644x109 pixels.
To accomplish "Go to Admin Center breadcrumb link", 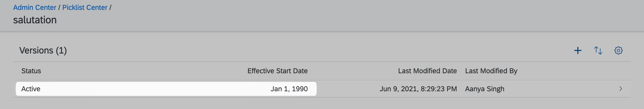I will [35, 8].
